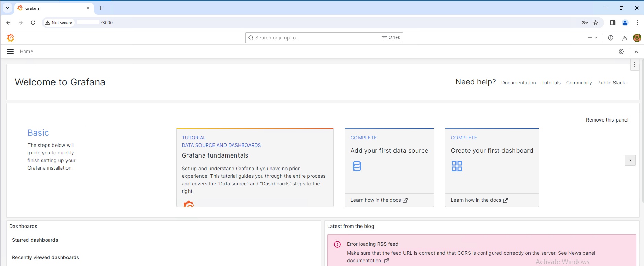This screenshot has height=266, width=644.
Task: Click the 'Not secure' site info chip
Action: [x=59, y=23]
